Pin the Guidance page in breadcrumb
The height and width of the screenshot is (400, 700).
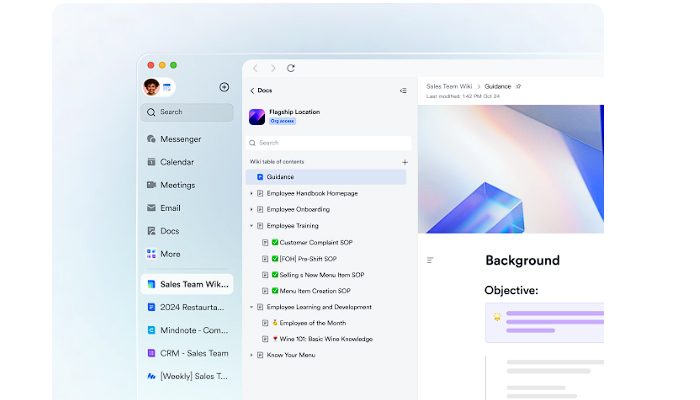(518, 87)
